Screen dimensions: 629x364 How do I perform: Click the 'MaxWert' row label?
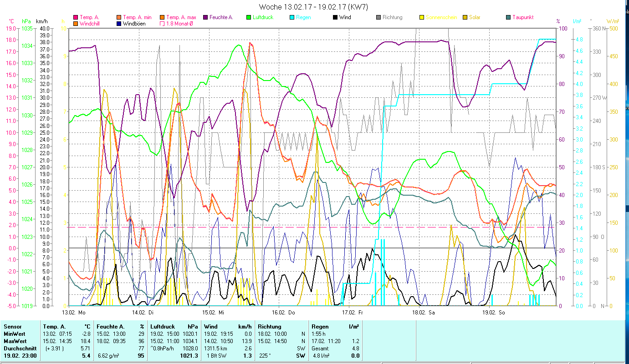coord(15,341)
